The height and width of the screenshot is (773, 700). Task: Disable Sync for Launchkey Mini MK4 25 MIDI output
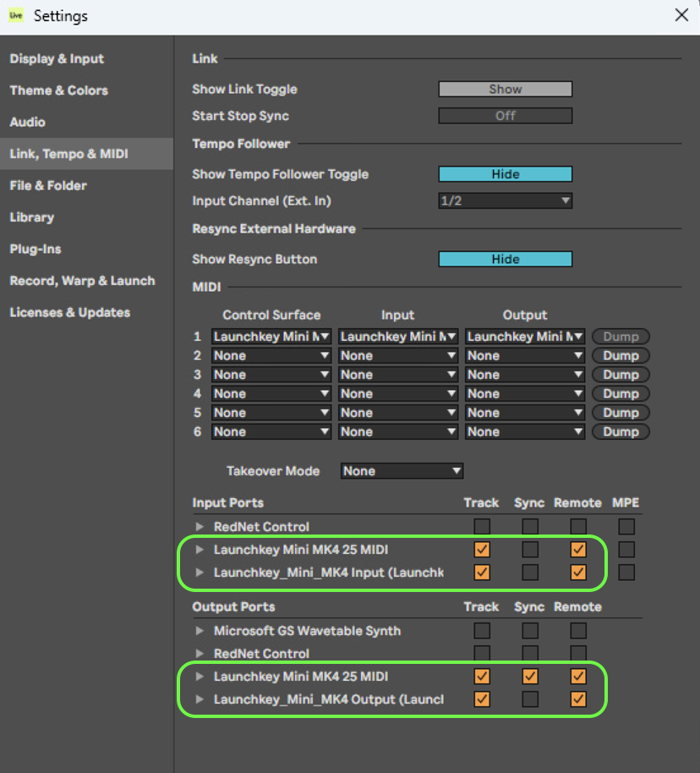click(x=530, y=677)
